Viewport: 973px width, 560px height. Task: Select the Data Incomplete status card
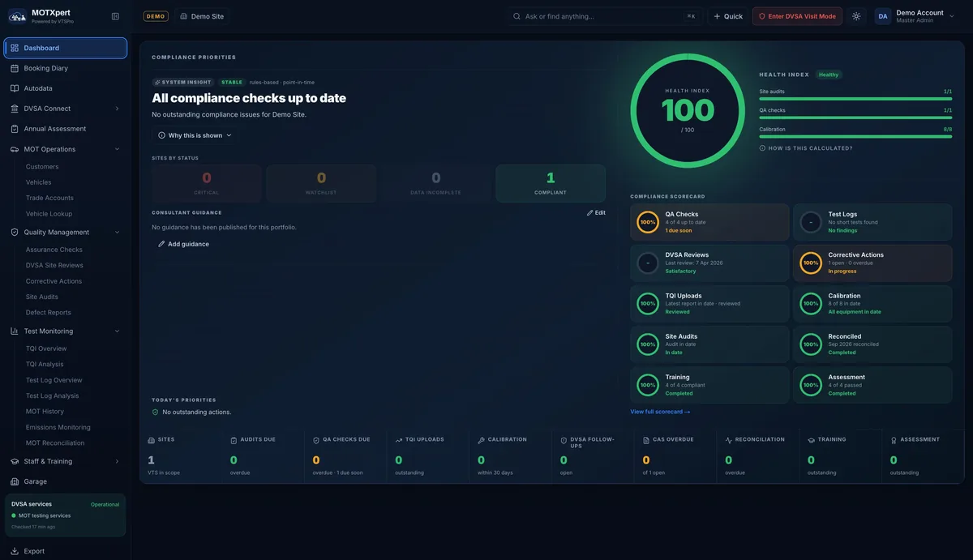(x=436, y=183)
